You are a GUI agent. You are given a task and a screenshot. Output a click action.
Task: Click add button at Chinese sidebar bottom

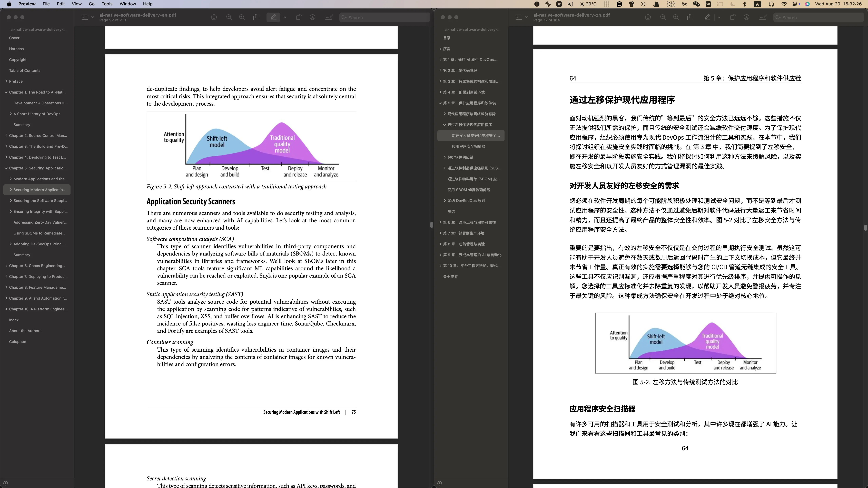coord(439,483)
